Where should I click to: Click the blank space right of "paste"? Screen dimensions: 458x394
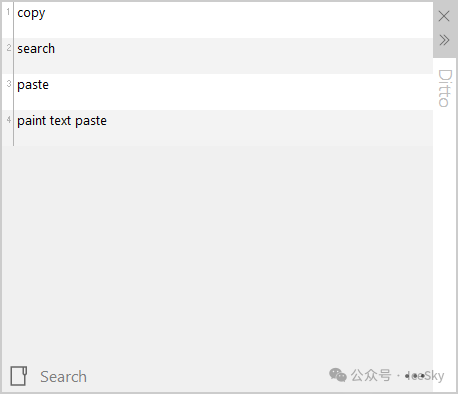click(x=241, y=92)
